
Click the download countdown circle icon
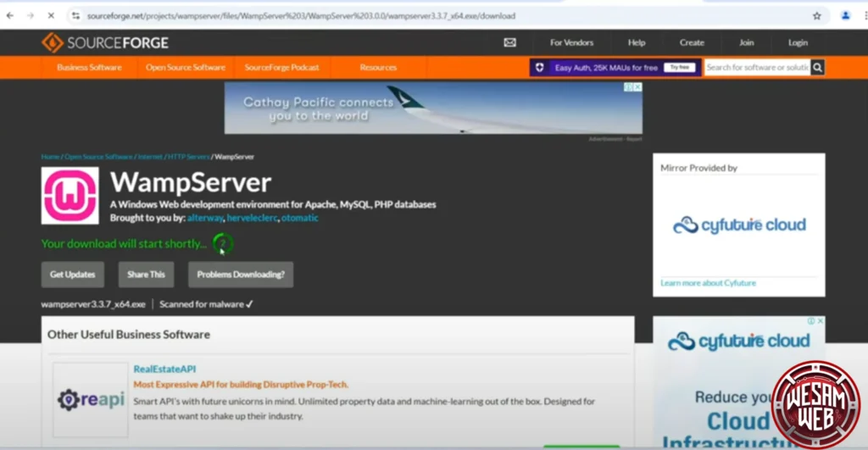pyautogui.click(x=223, y=243)
